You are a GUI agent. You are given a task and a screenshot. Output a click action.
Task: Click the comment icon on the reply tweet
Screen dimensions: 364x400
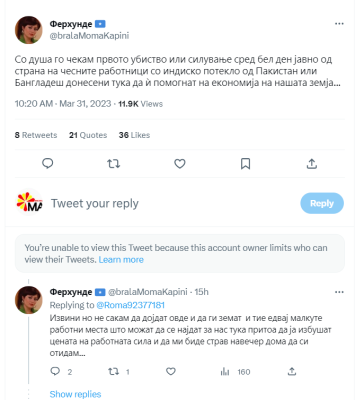tap(55, 371)
